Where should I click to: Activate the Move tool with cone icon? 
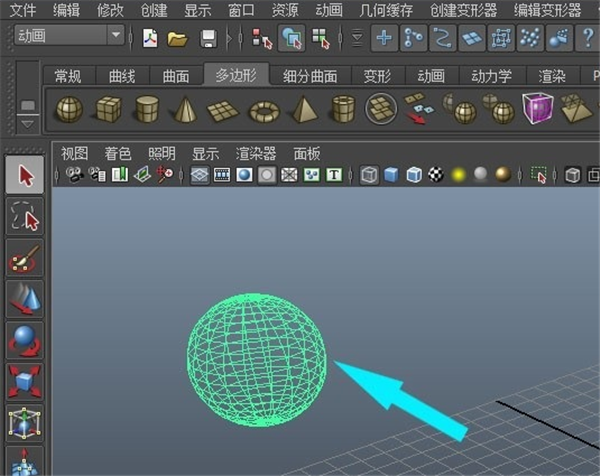click(x=26, y=299)
